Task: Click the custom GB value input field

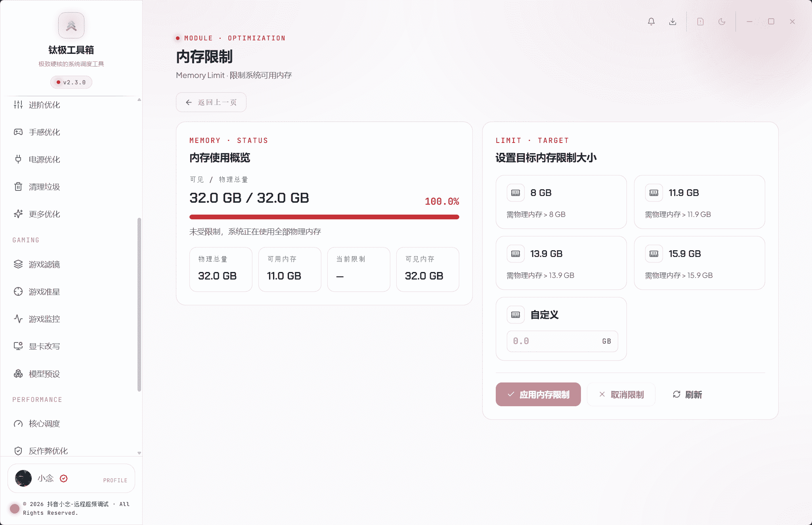Action: click(x=562, y=341)
